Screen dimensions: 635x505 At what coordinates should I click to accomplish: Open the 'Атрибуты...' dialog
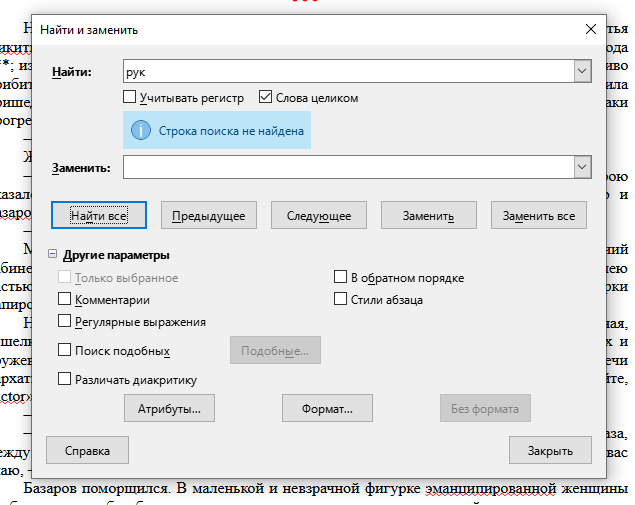169,409
